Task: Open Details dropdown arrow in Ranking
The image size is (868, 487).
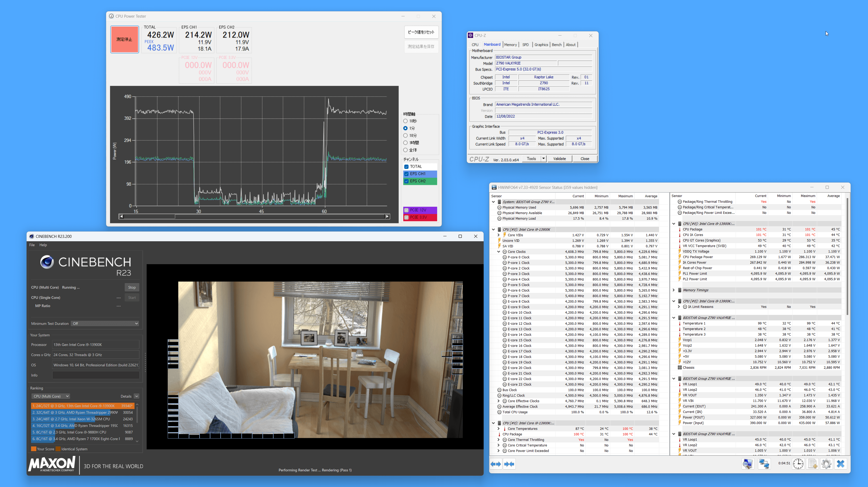Action: [136, 396]
